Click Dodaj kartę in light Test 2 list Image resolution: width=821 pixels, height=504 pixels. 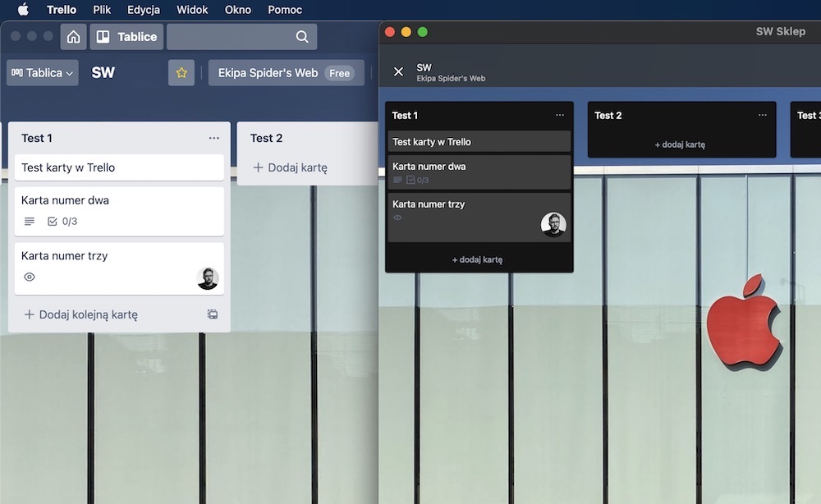pyautogui.click(x=290, y=167)
